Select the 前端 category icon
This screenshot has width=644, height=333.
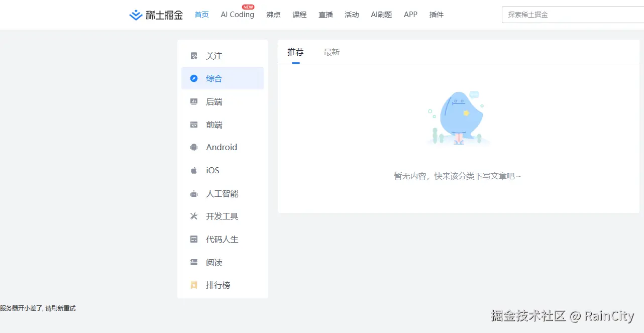[194, 124]
